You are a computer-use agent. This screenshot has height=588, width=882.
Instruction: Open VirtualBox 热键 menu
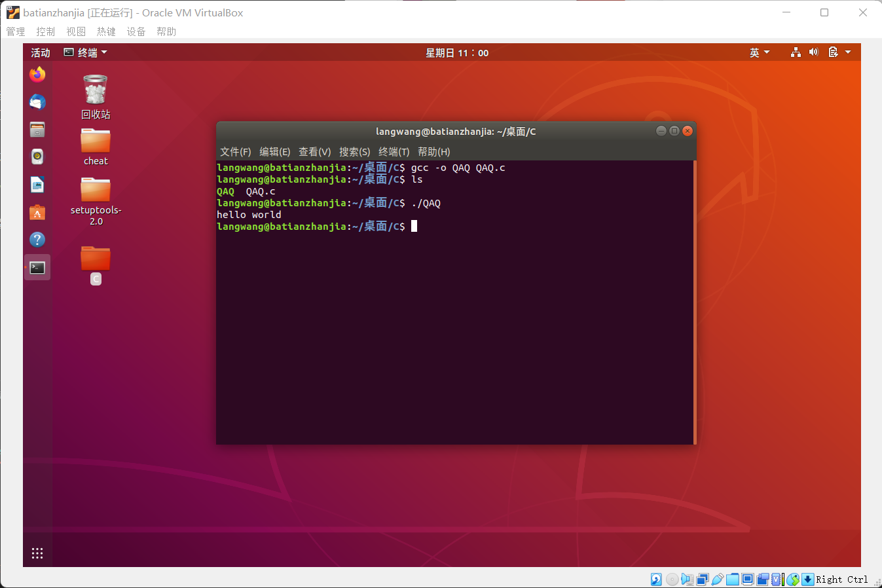click(106, 31)
